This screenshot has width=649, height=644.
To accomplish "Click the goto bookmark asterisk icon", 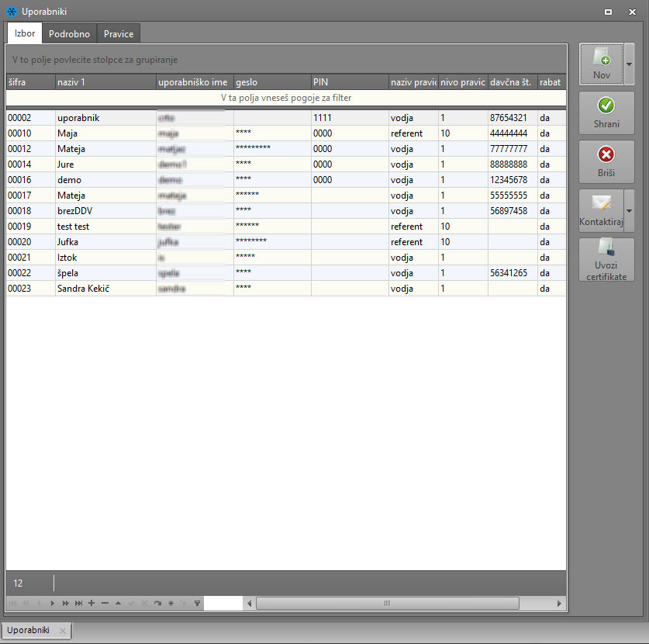I will pos(184,604).
